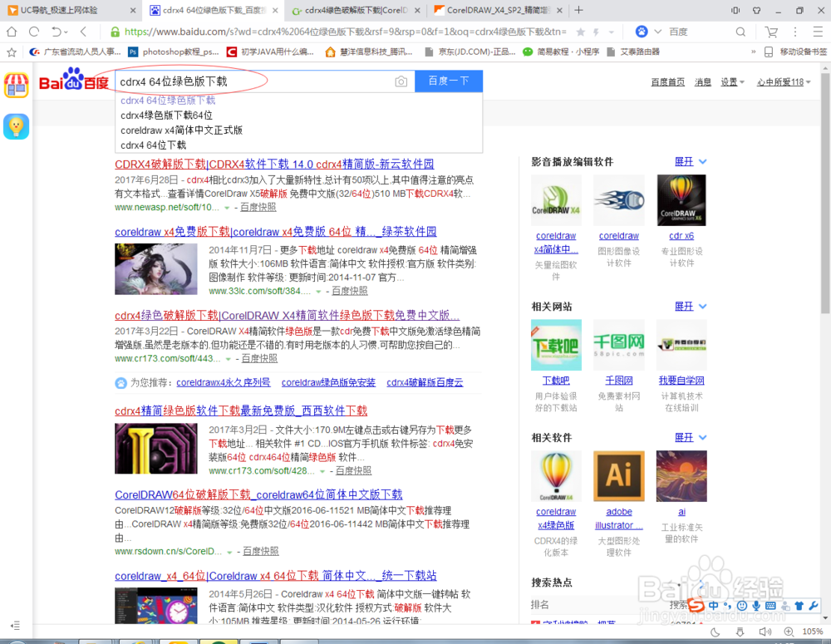This screenshot has height=644, width=831.
Task: Click the undo back arrow icon
Action: pyautogui.click(x=57, y=32)
